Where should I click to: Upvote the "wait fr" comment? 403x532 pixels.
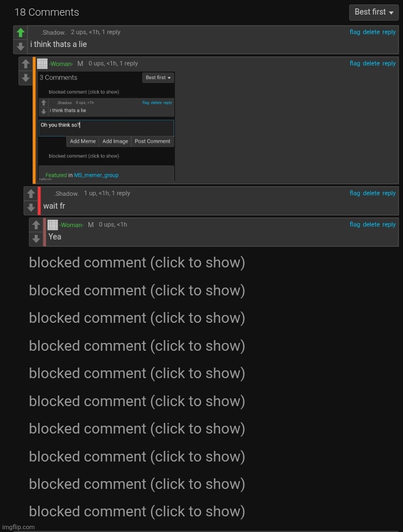point(31,194)
